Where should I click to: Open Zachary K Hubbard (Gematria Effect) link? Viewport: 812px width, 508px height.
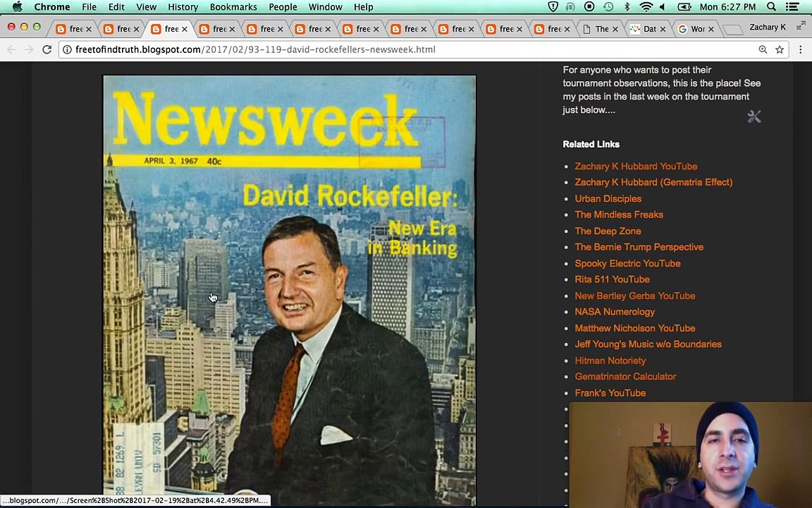653,183
